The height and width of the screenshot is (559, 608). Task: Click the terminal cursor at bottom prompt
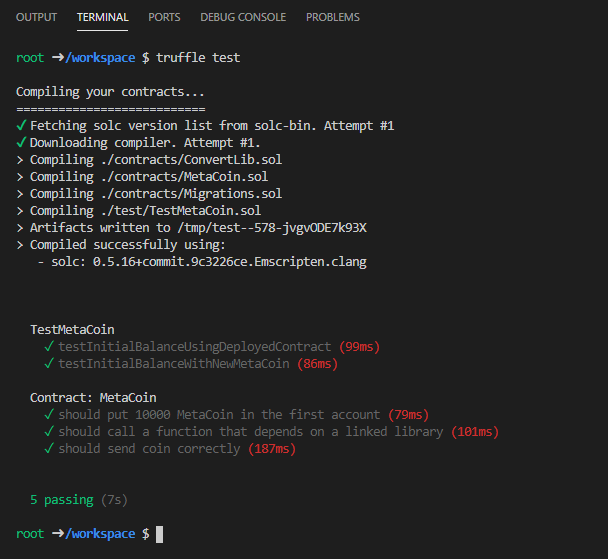tap(159, 534)
